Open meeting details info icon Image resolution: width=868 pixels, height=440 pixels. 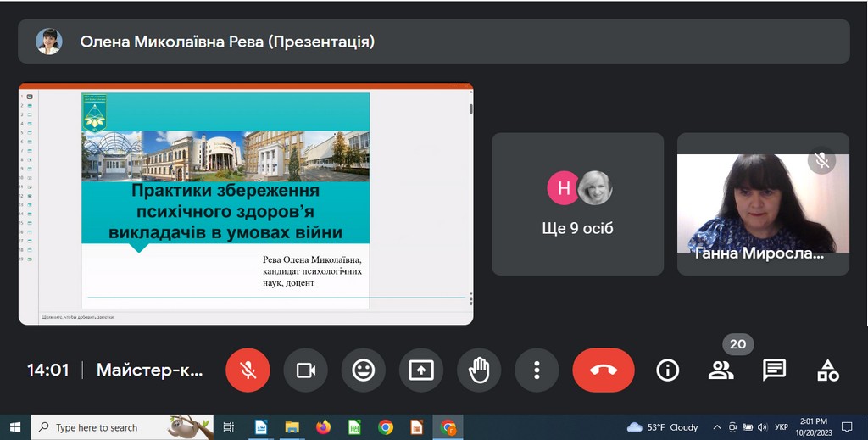tap(668, 370)
